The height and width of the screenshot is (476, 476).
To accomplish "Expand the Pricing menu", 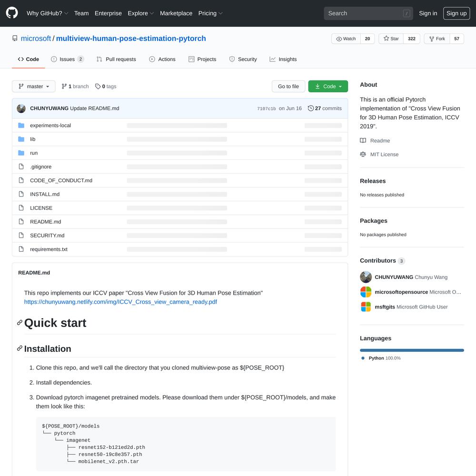I will click(210, 13).
